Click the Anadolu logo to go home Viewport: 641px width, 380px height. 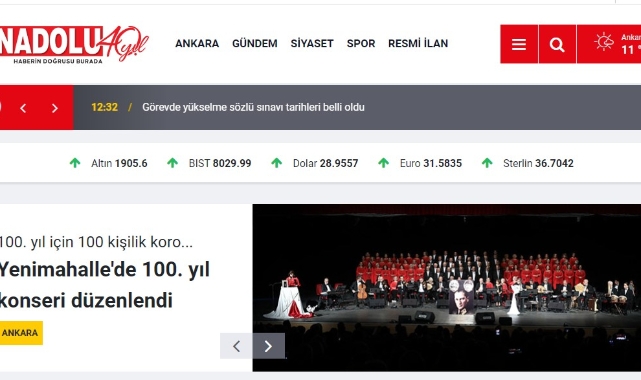[x=74, y=44]
